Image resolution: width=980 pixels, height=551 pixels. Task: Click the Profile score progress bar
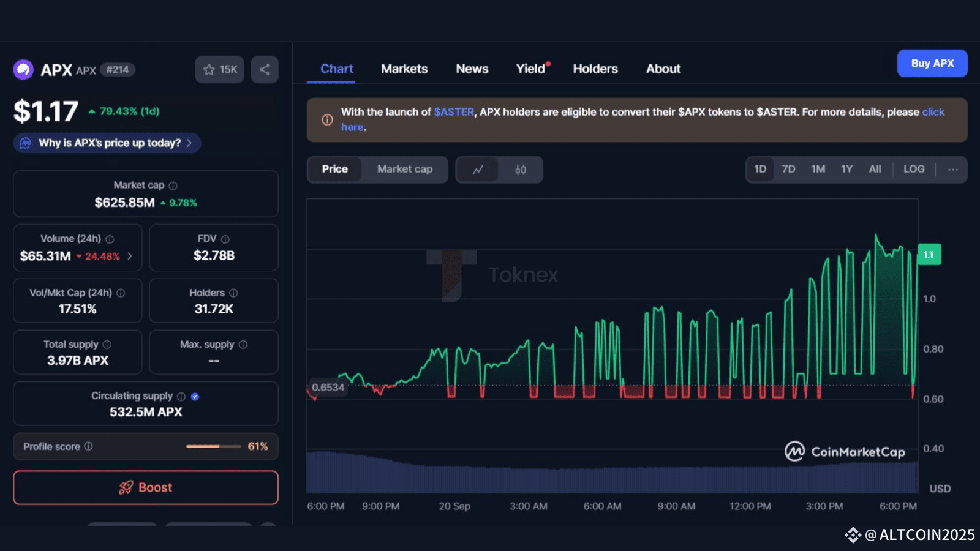tap(214, 446)
